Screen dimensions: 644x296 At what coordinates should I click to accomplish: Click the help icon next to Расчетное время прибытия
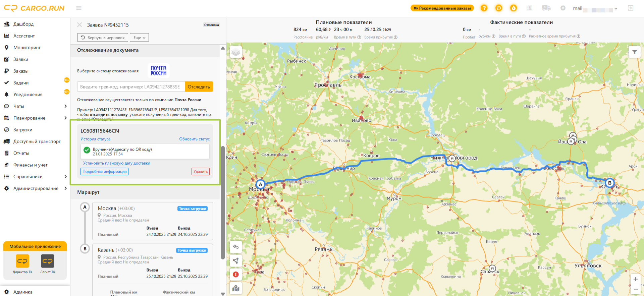578,36
